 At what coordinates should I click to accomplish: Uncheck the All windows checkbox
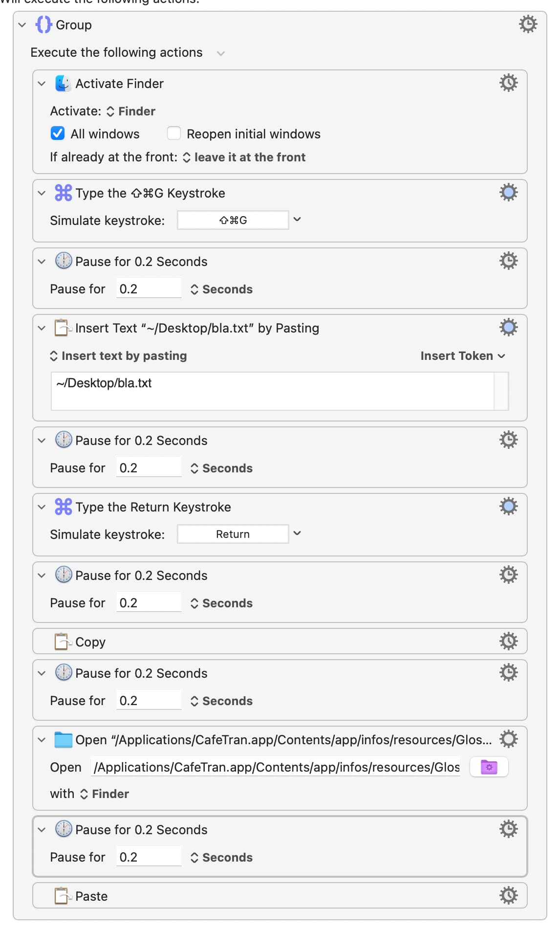click(x=58, y=133)
